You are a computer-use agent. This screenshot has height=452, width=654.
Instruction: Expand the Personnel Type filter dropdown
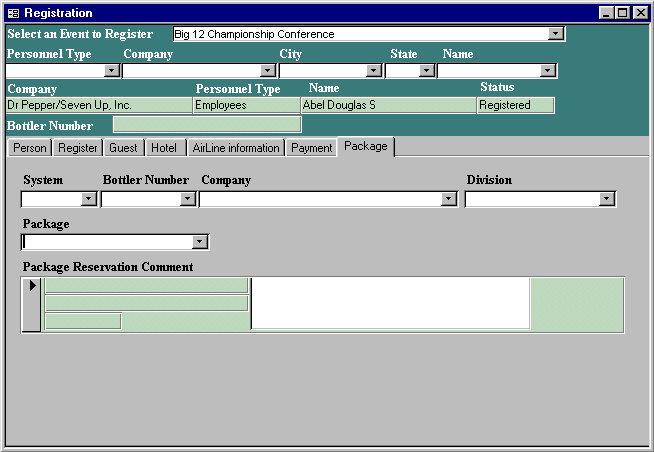click(x=112, y=70)
